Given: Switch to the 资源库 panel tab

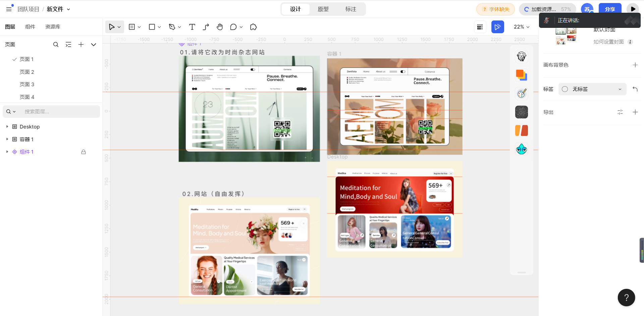Looking at the screenshot, I should [53, 27].
